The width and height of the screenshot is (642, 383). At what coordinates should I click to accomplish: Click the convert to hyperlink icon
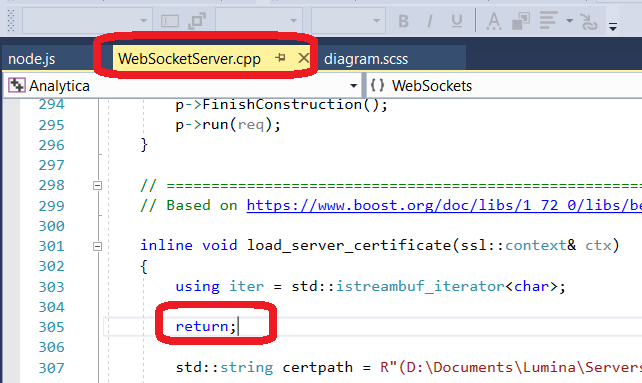(589, 22)
